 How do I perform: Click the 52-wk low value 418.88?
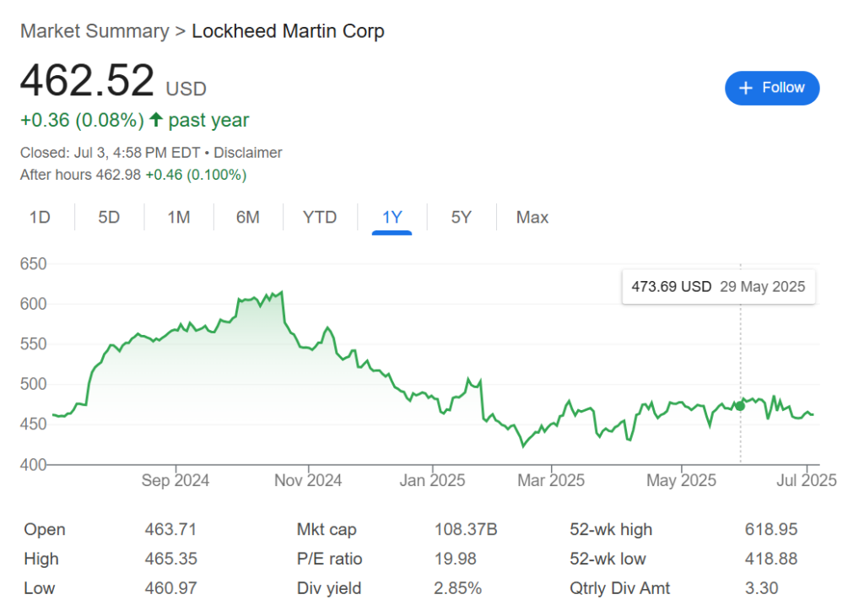tap(771, 559)
